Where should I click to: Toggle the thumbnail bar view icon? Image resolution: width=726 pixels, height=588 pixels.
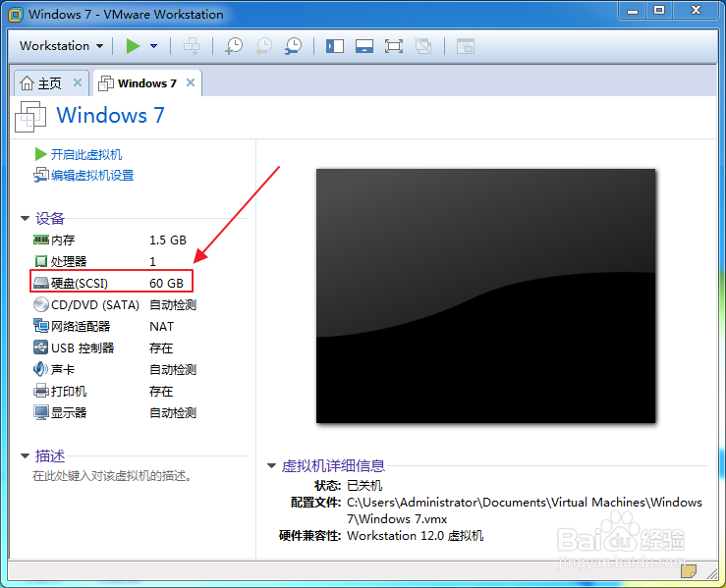click(364, 46)
